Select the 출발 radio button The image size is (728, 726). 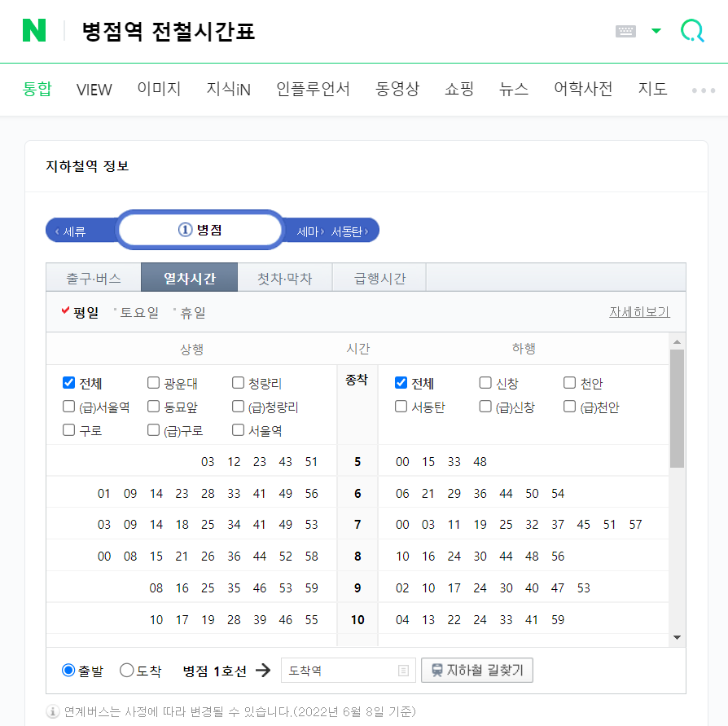point(68,671)
